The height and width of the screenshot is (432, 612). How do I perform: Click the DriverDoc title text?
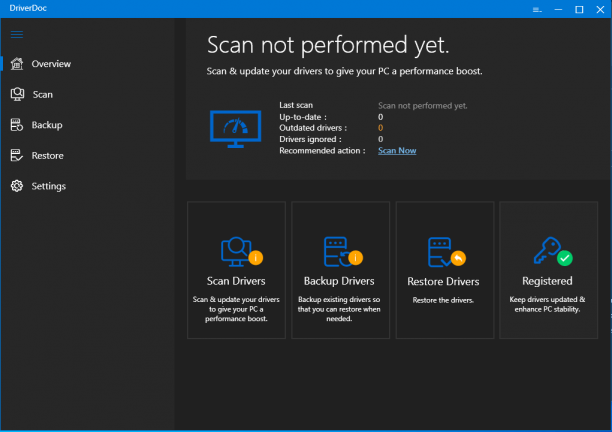(x=28, y=8)
